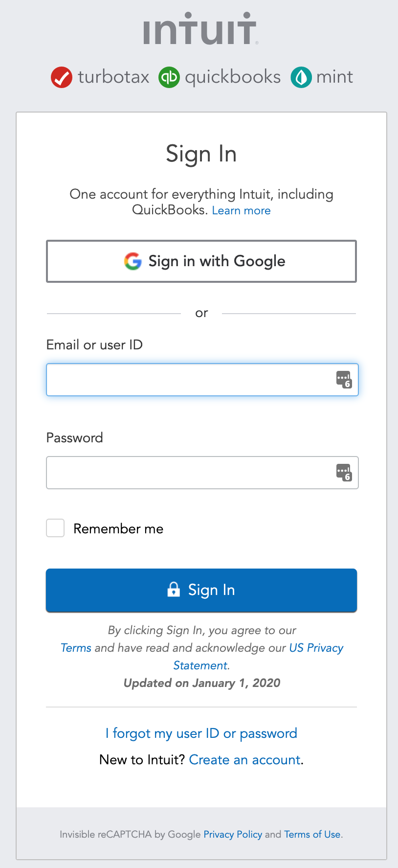Open the Learn more link
This screenshot has height=868, width=398.
(x=241, y=210)
